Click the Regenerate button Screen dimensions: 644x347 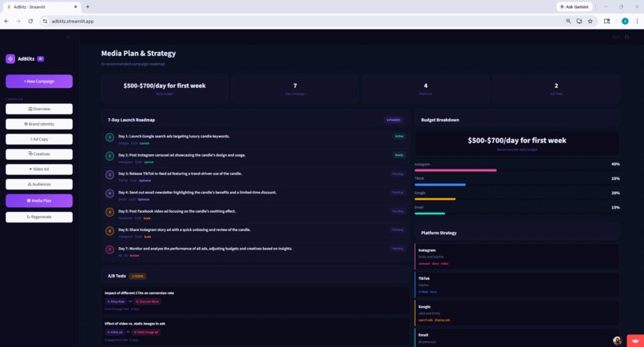(x=39, y=217)
